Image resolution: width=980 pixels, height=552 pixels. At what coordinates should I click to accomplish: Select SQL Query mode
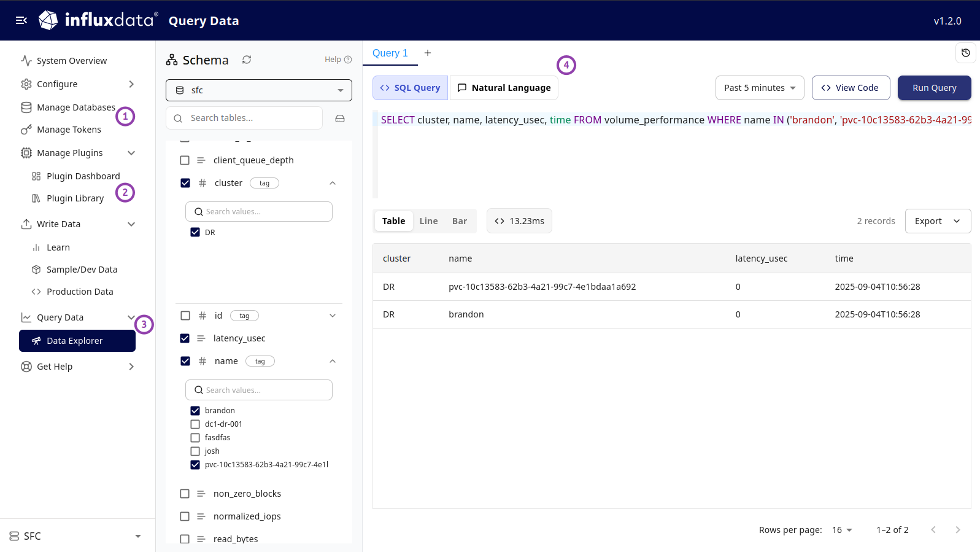[x=411, y=88]
